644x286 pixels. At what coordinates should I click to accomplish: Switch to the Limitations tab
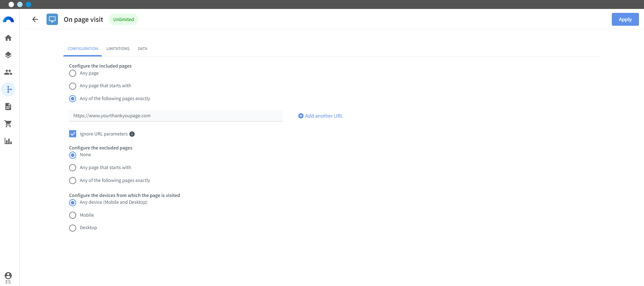coord(118,49)
